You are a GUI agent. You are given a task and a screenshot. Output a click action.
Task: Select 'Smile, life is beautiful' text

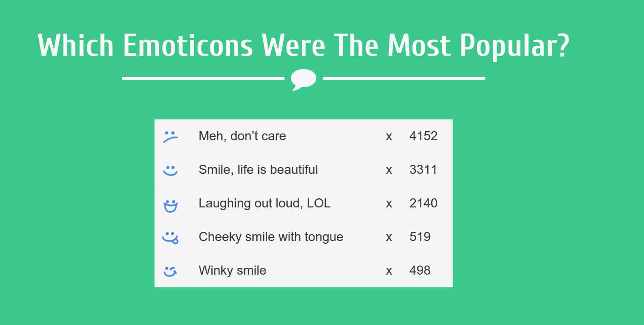point(258,170)
